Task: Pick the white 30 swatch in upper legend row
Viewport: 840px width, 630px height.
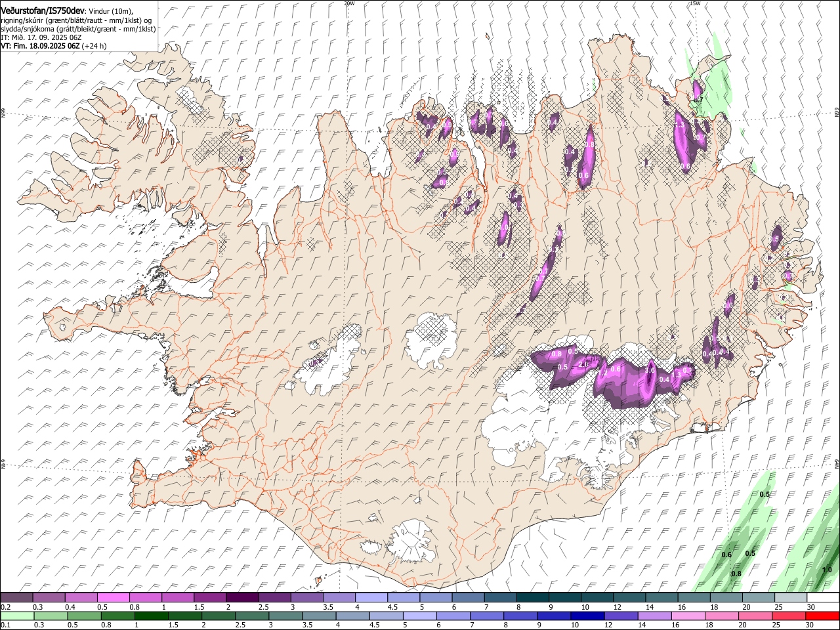Action: click(x=823, y=598)
